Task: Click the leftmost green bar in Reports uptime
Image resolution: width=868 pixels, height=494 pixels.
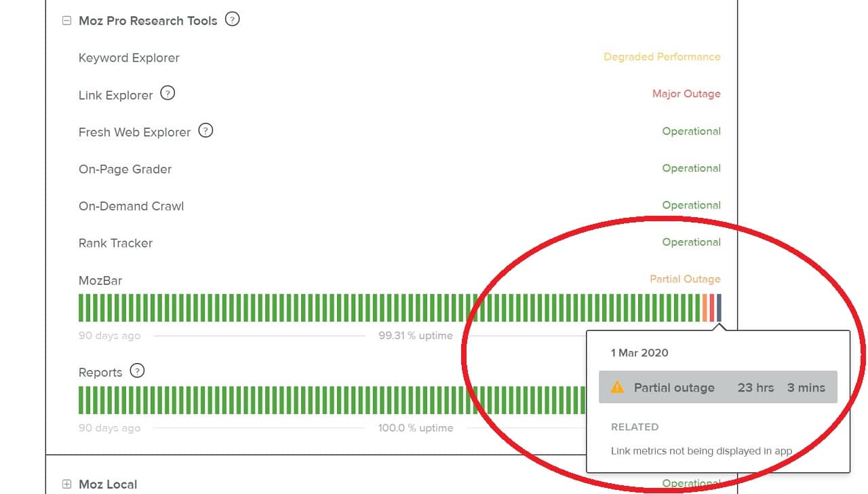Action: [81, 400]
